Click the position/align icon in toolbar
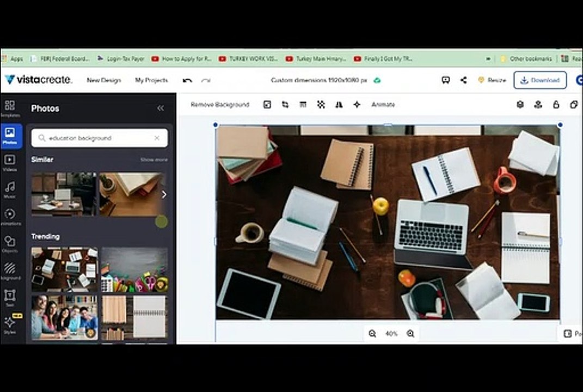The width and height of the screenshot is (583, 392). coord(538,105)
